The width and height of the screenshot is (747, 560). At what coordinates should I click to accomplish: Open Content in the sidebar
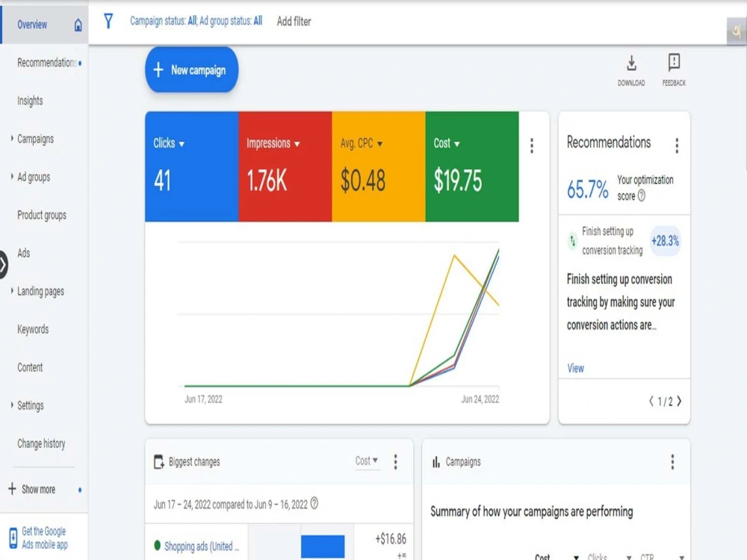pyautogui.click(x=30, y=367)
